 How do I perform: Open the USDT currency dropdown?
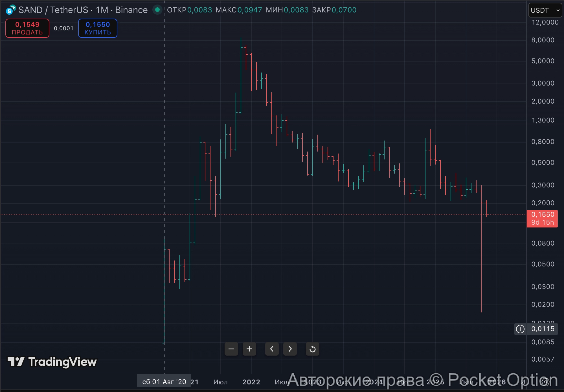[545, 10]
